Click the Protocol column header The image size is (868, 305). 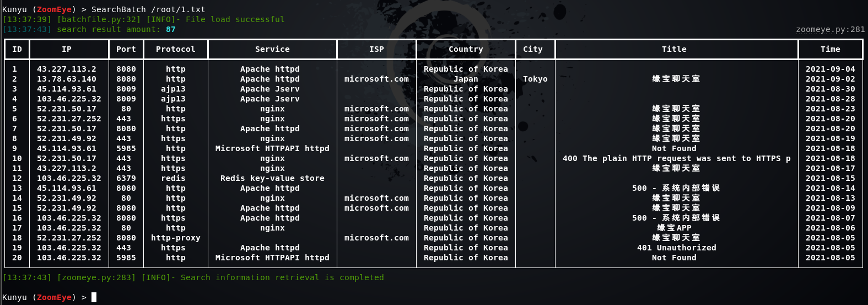175,49
